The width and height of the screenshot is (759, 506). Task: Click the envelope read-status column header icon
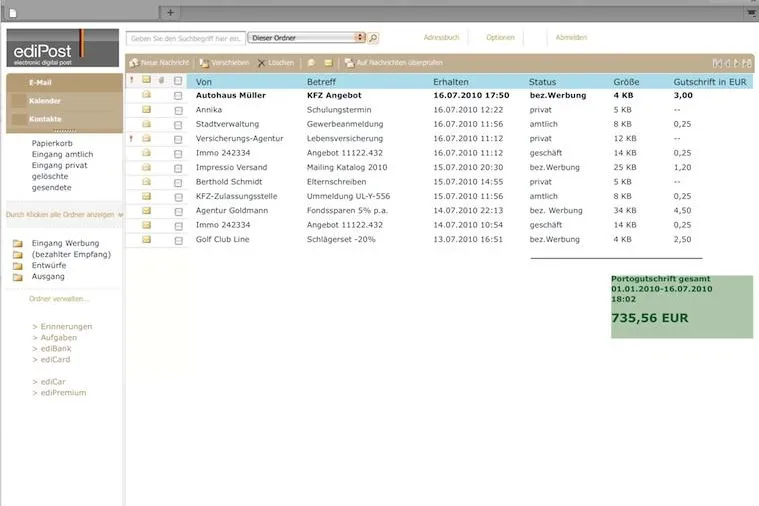(146, 79)
